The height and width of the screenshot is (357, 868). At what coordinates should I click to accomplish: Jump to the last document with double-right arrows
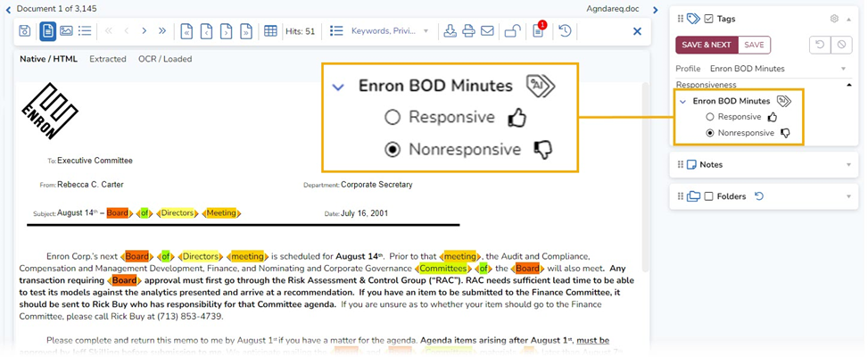(x=162, y=31)
